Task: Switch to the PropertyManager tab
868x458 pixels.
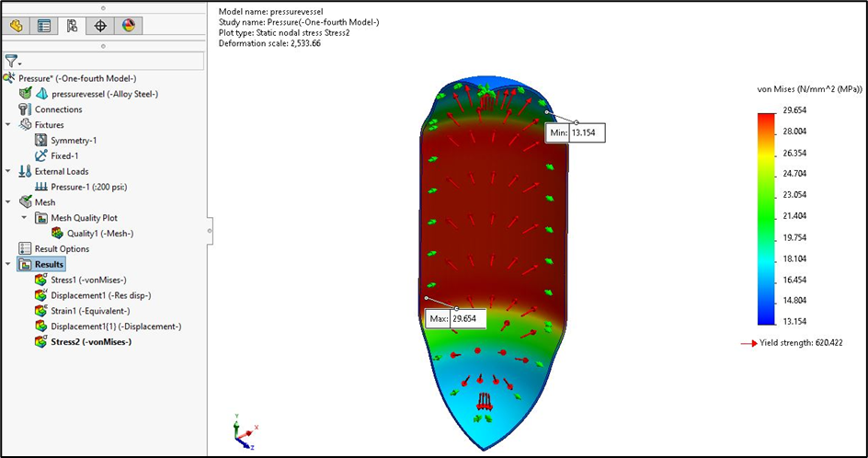Action: pos(44,26)
